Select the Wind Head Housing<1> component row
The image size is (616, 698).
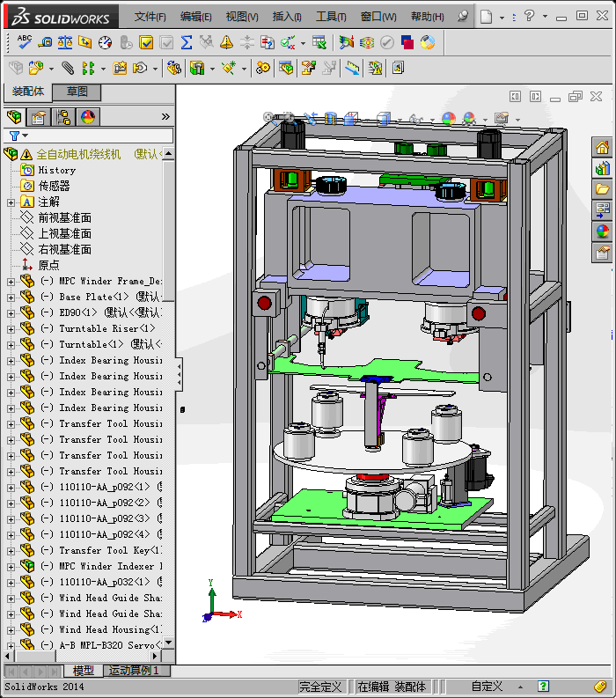coord(90,629)
